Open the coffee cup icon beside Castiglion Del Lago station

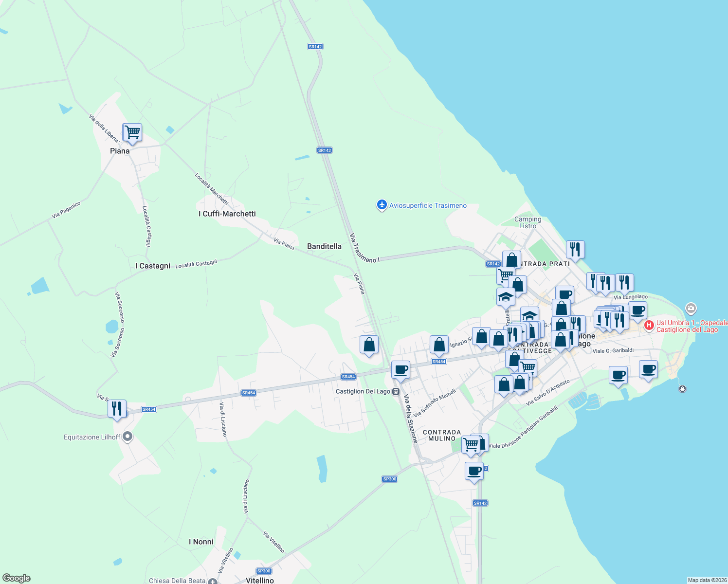tap(400, 370)
